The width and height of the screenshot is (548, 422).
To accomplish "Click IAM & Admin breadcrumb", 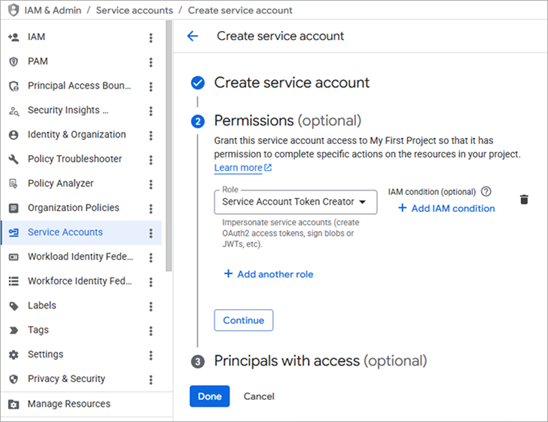I will 53,10.
